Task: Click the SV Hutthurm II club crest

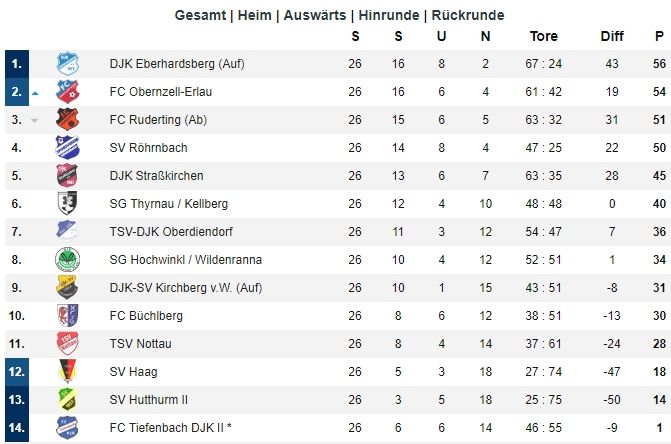Action: (x=68, y=399)
